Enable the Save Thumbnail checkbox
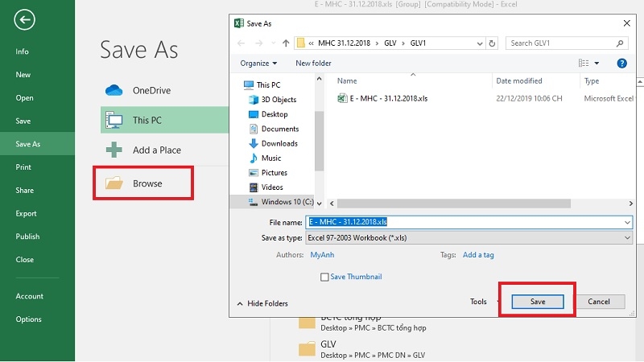Viewport: 644px width, 362px height. [x=324, y=277]
